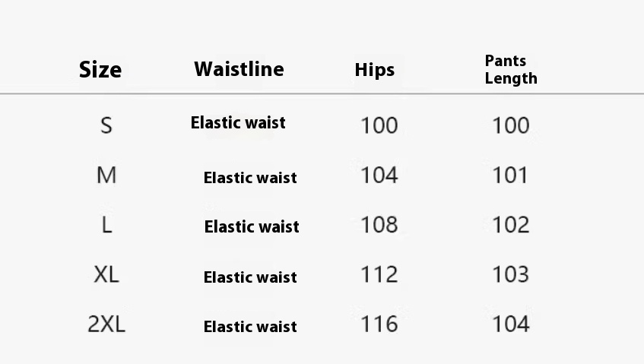Viewport: 644px width, 364px height.
Task: Click the pants length value 101
Action: pos(510,176)
